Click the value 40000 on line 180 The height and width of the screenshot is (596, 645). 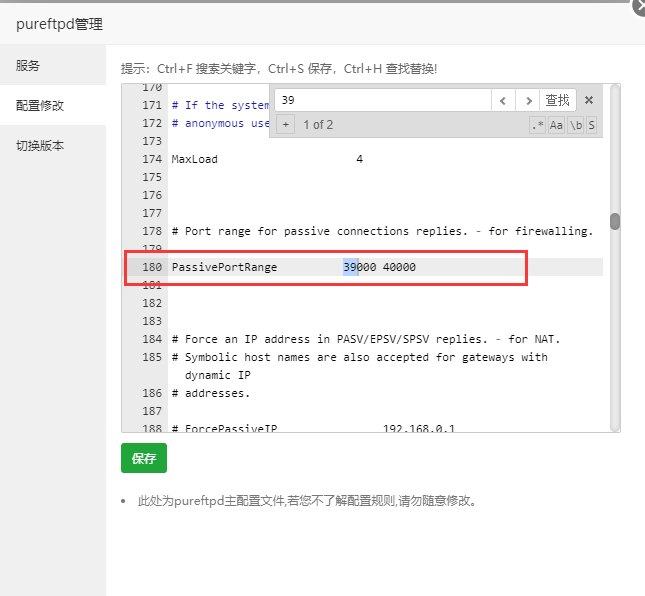pos(399,267)
